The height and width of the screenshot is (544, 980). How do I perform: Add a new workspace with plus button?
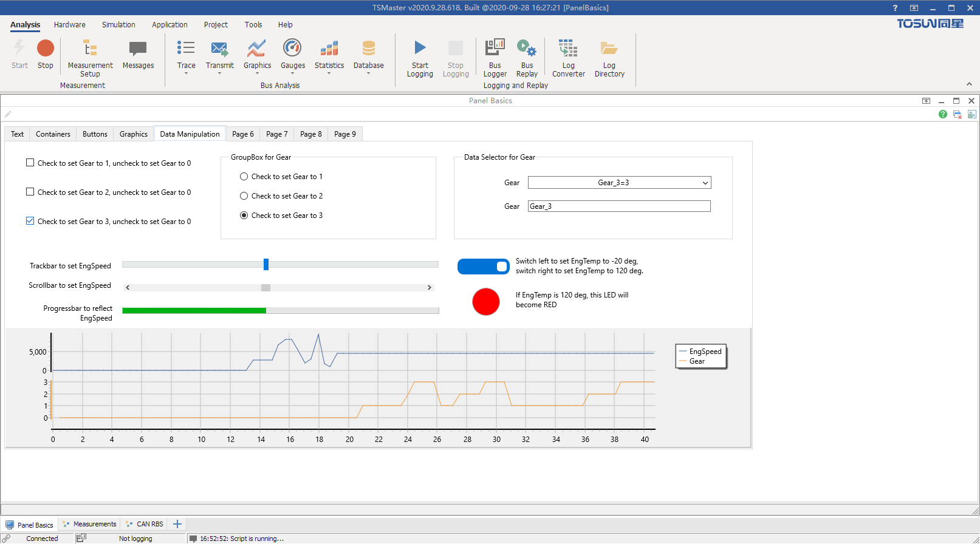pos(177,524)
